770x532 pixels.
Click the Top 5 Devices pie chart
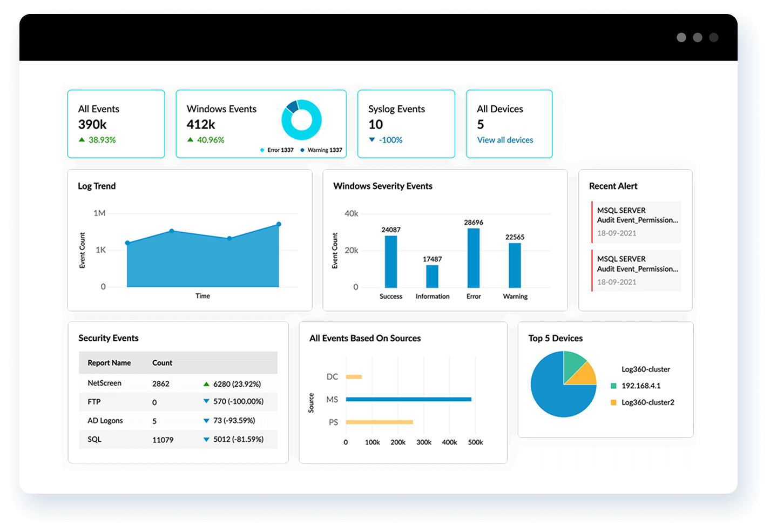click(563, 384)
